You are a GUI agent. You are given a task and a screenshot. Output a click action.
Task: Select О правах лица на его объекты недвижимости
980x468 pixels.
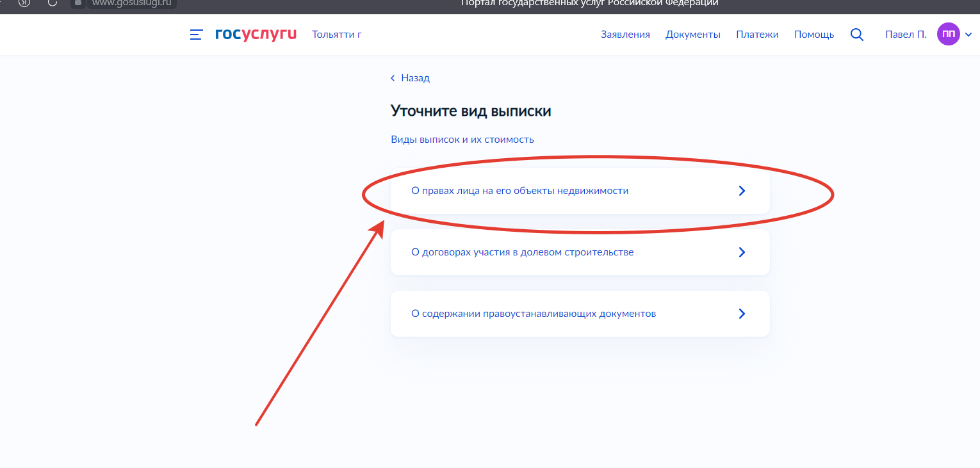point(580,191)
